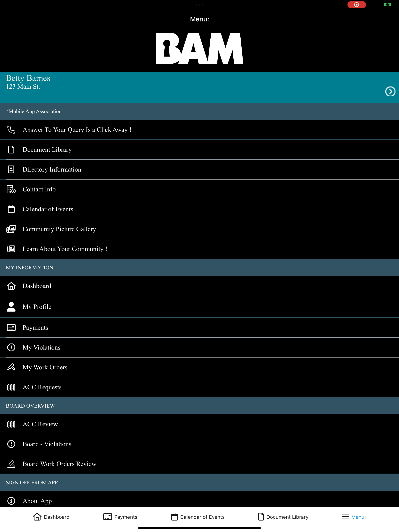This screenshot has height=532, width=399.
Task: Tap the card icon in the Payments menu row
Action: 11,327
